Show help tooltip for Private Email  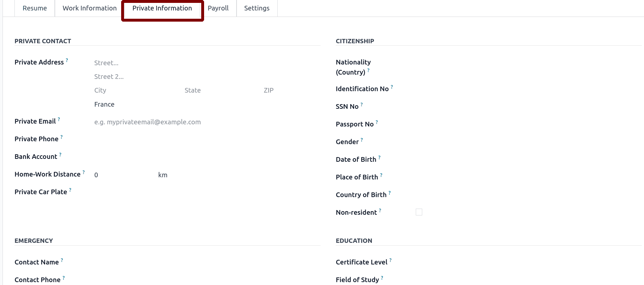click(x=59, y=119)
